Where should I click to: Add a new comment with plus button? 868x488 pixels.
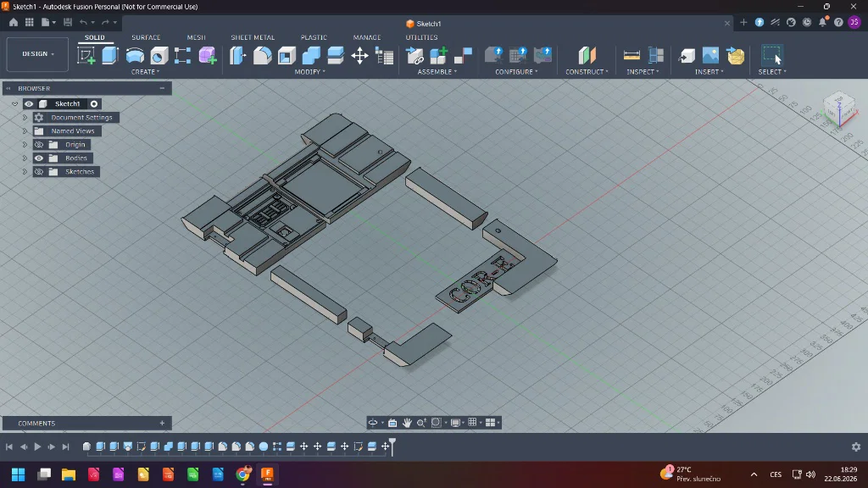(162, 424)
